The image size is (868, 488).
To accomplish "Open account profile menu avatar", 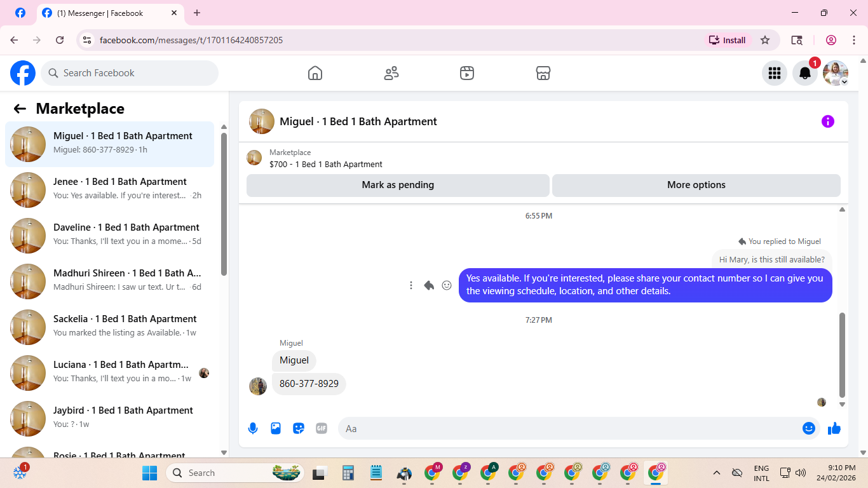I will point(836,73).
